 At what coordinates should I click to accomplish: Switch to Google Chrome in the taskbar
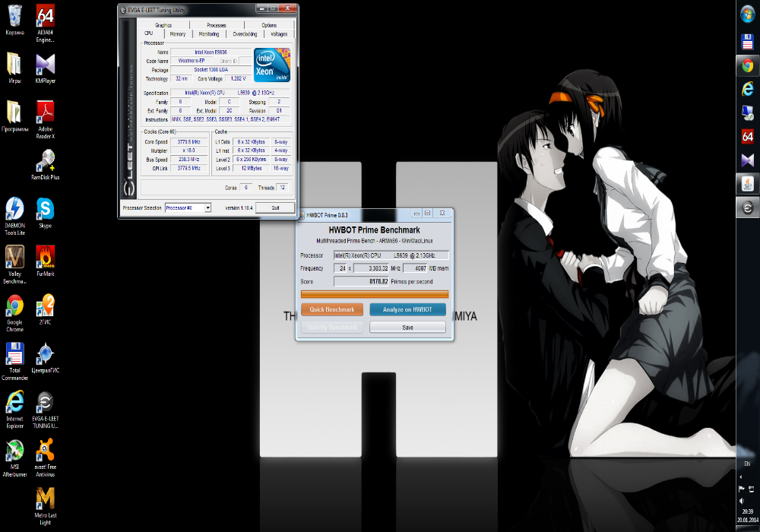pos(747,65)
